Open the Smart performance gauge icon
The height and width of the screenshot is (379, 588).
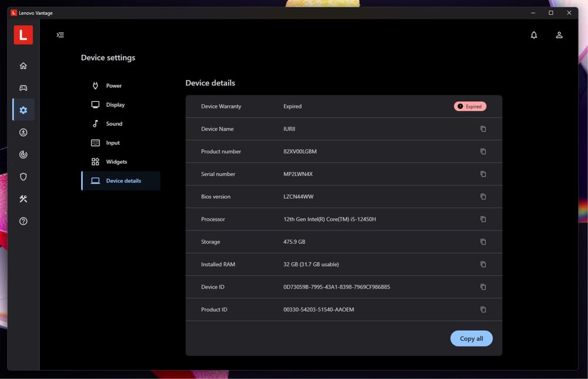click(24, 154)
